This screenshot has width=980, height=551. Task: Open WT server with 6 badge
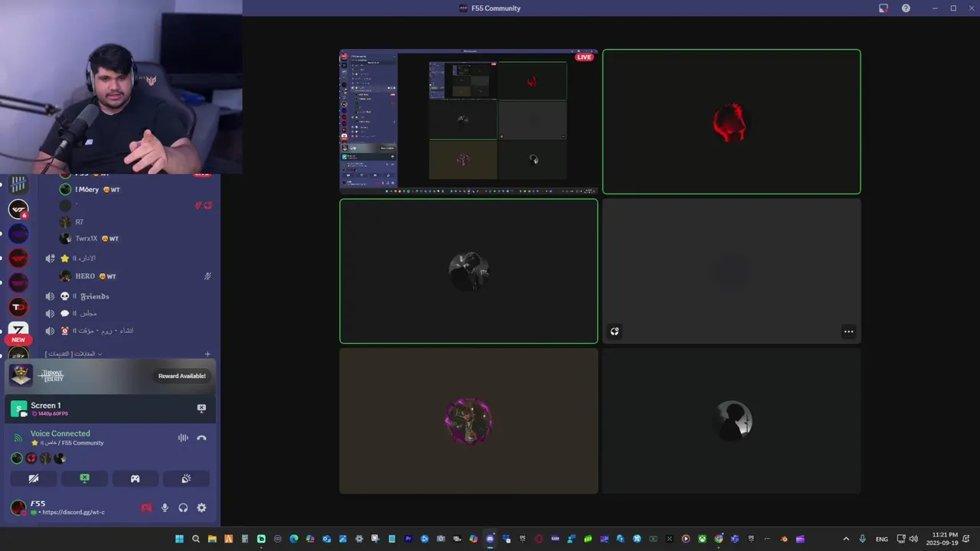(18, 208)
